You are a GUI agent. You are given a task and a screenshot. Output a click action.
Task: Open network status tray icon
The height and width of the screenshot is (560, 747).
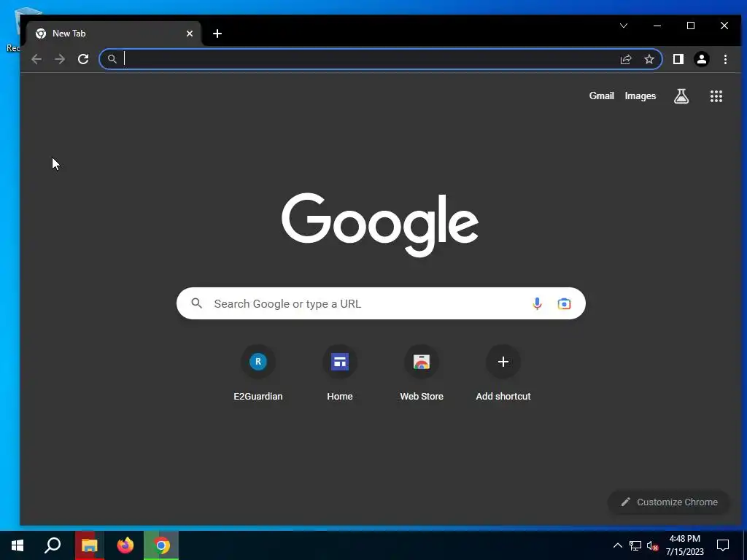point(635,545)
